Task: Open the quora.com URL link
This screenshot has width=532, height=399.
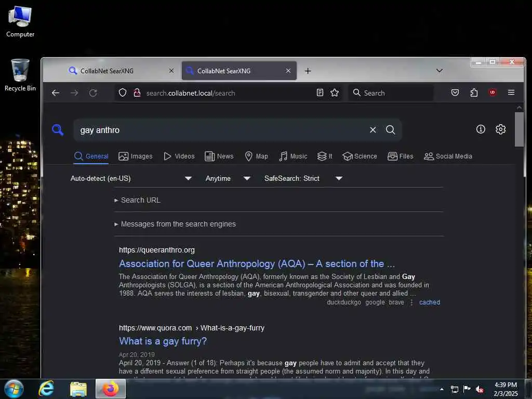Action: click(191, 328)
